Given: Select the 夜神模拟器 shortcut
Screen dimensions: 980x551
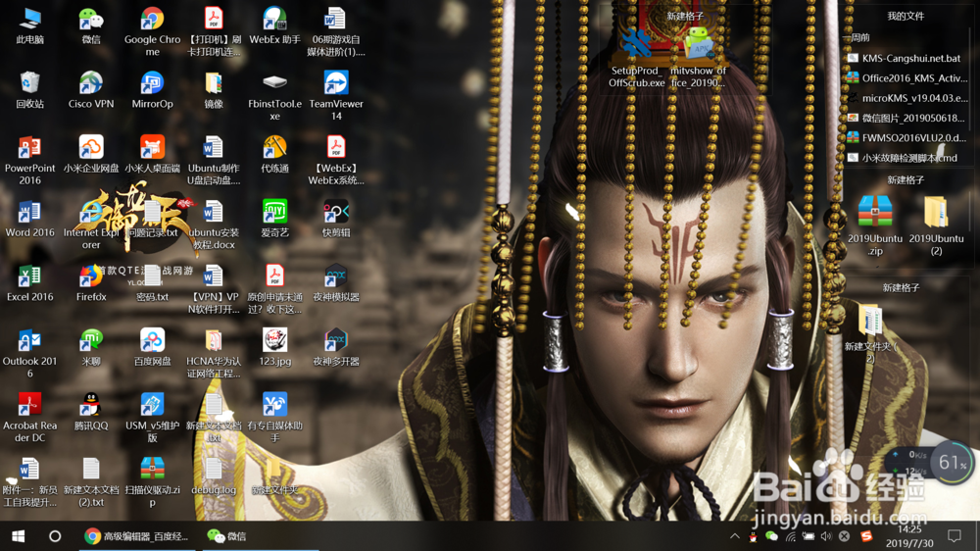Looking at the screenshot, I should [335, 284].
